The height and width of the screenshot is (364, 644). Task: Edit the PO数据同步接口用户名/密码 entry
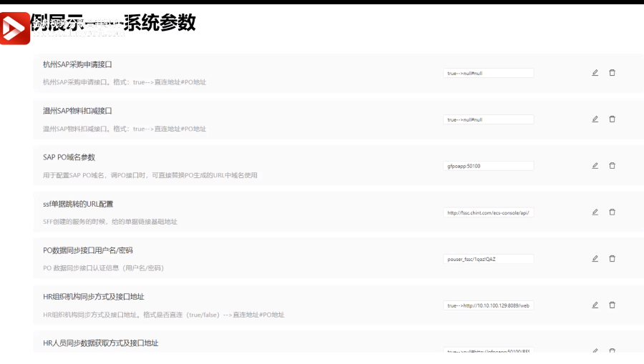tap(595, 259)
